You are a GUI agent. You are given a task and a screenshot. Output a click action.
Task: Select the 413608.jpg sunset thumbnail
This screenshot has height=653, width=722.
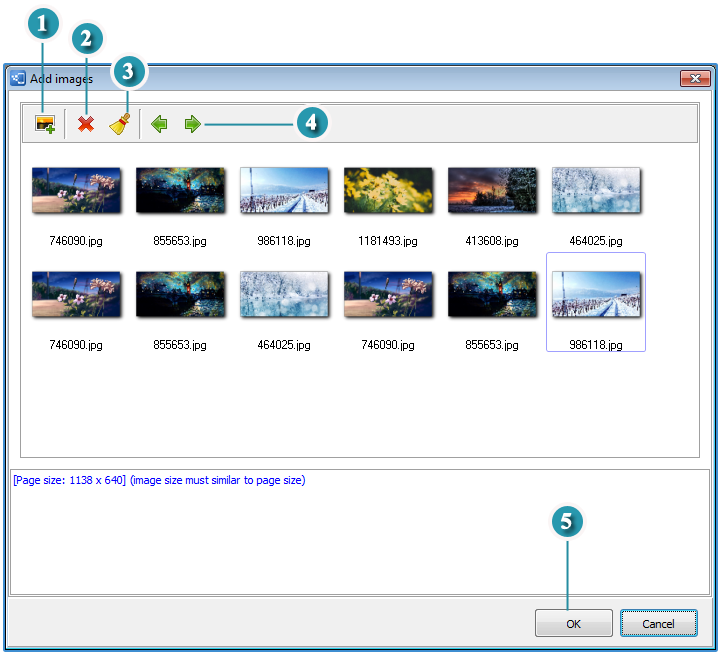tap(492, 190)
